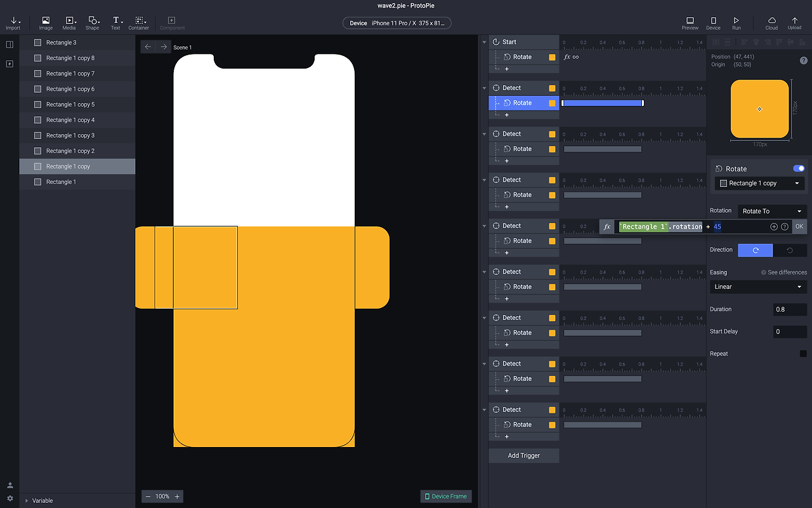Screen dimensions: 812x508
Task: Click the Add Trigger button
Action: pyautogui.click(x=523, y=455)
